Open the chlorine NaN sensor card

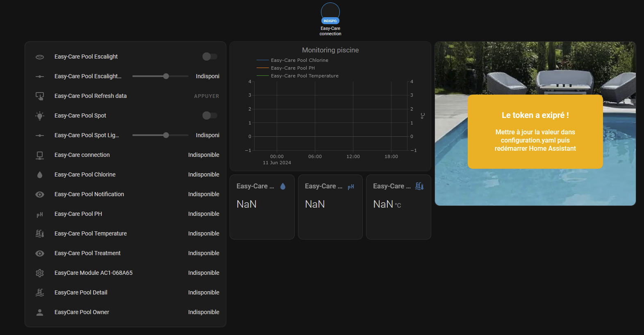point(262,207)
